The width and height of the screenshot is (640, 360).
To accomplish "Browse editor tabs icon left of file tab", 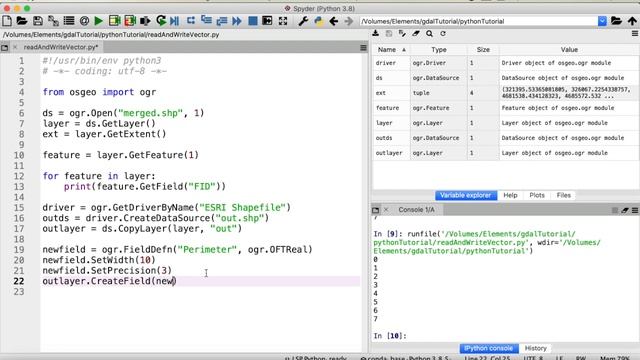I will [x=4, y=48].
